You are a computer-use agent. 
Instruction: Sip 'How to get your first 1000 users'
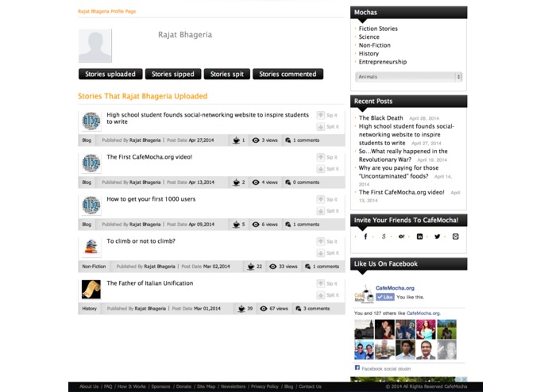[x=327, y=199]
